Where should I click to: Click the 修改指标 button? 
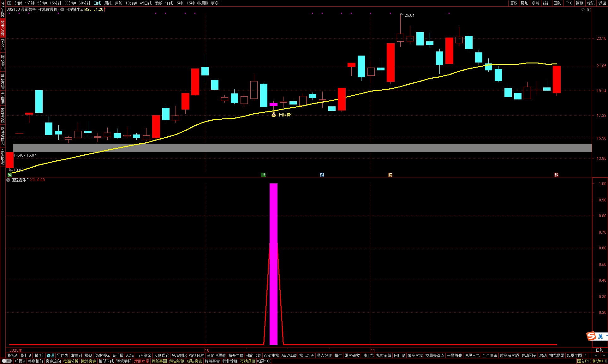[102, 355]
